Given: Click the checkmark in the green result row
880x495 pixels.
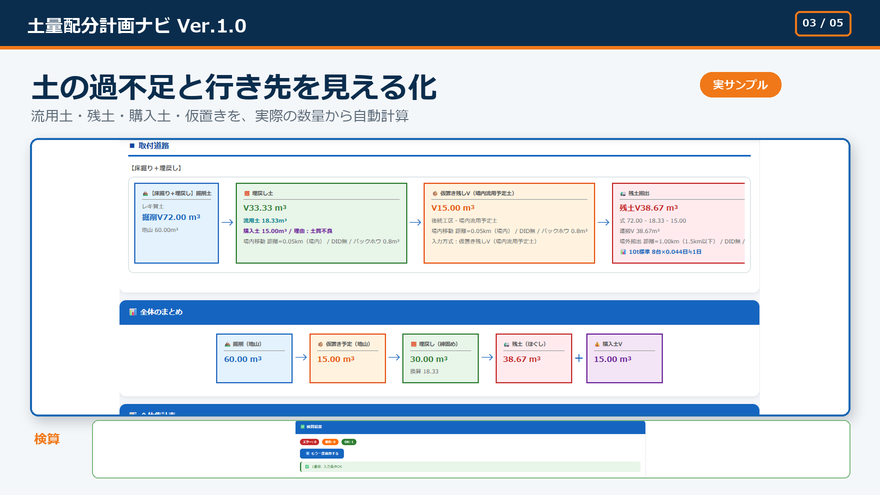Looking at the screenshot, I should click(307, 466).
